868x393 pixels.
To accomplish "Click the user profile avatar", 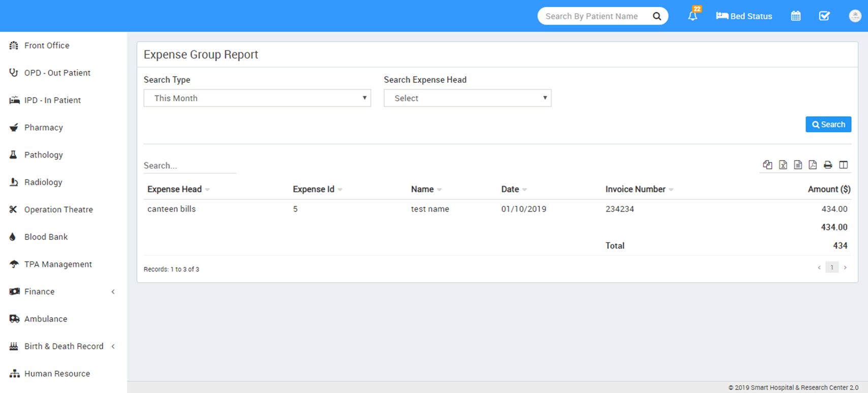I will [x=855, y=16].
